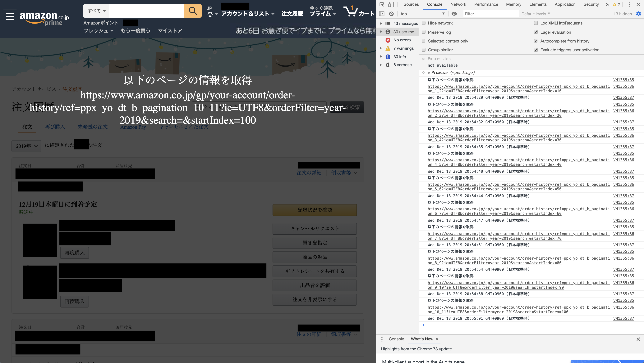Viewport: 644px width, 363px height.
Task: Expand 30 info group
Action: click(x=381, y=57)
